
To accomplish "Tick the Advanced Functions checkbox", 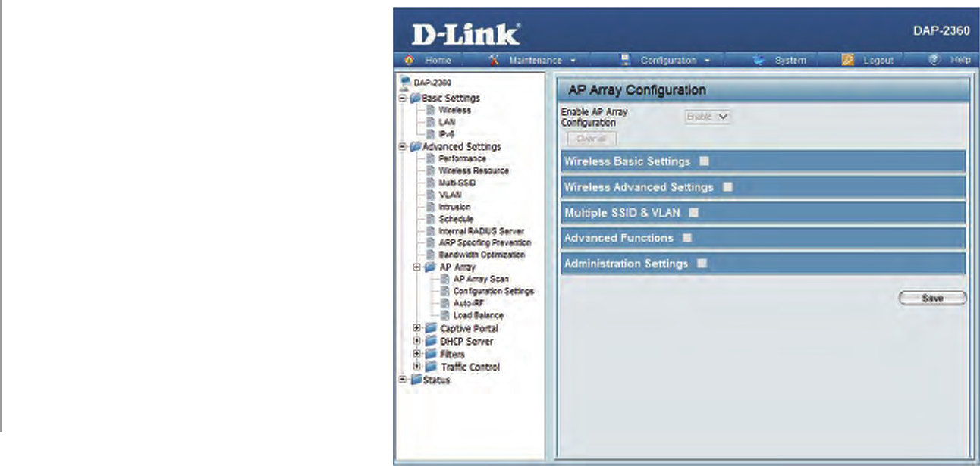I will click(686, 238).
